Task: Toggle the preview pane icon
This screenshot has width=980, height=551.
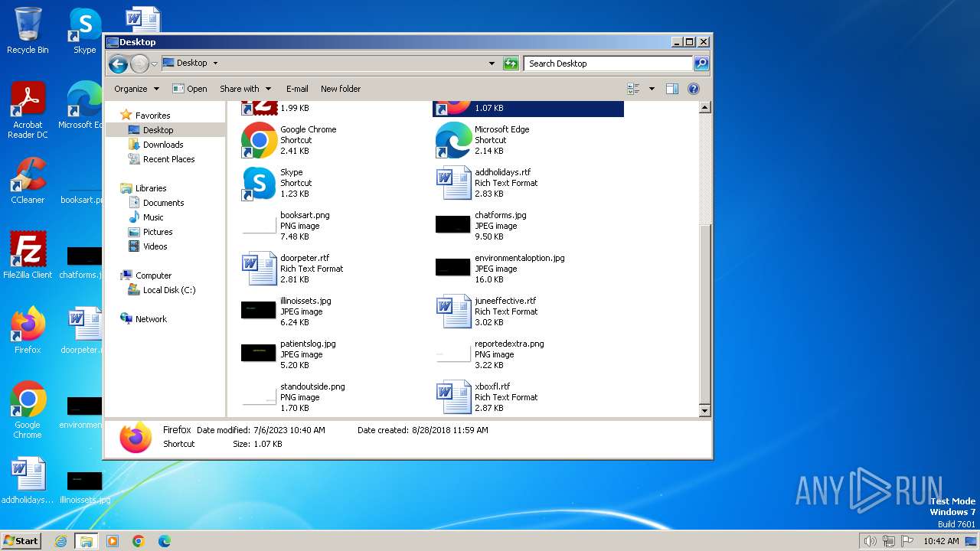Action: [x=671, y=89]
